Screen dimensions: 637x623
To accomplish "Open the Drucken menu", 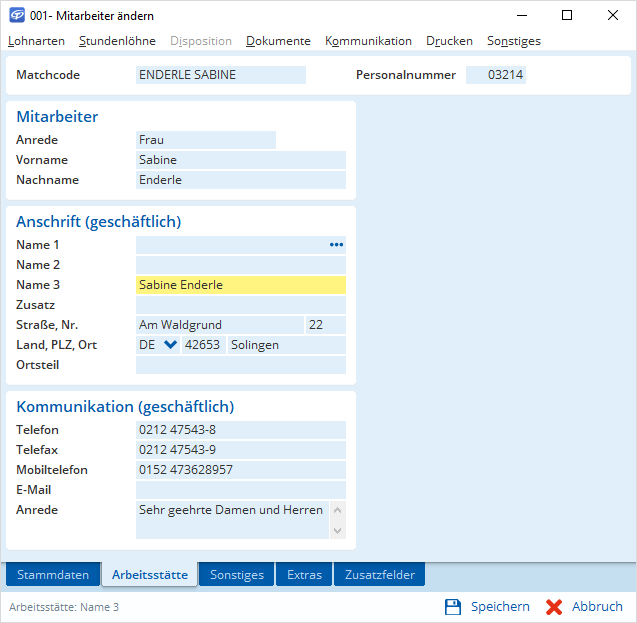I will (449, 41).
